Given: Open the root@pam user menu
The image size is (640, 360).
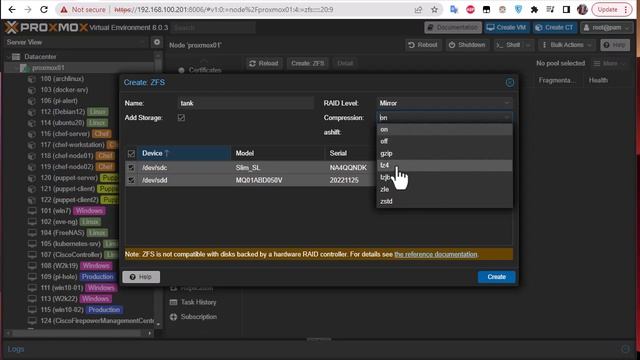Looking at the screenshot, I should pyautogui.click(x=607, y=27).
